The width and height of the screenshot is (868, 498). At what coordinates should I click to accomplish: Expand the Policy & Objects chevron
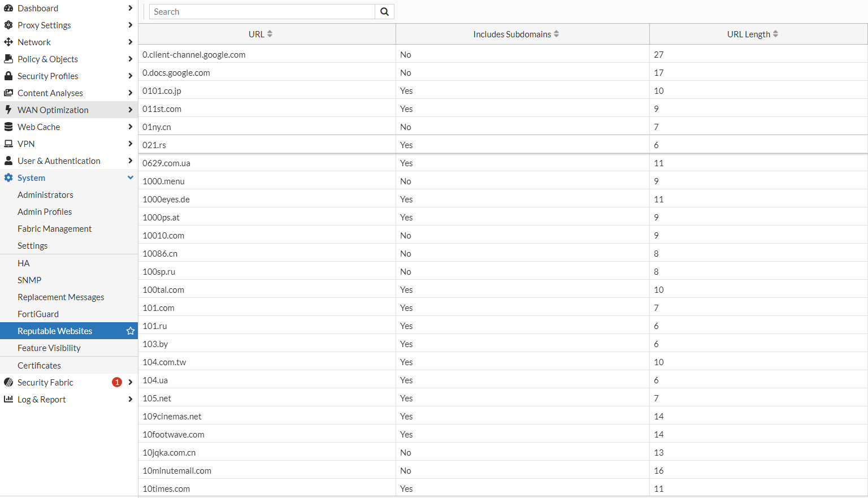[x=131, y=59]
